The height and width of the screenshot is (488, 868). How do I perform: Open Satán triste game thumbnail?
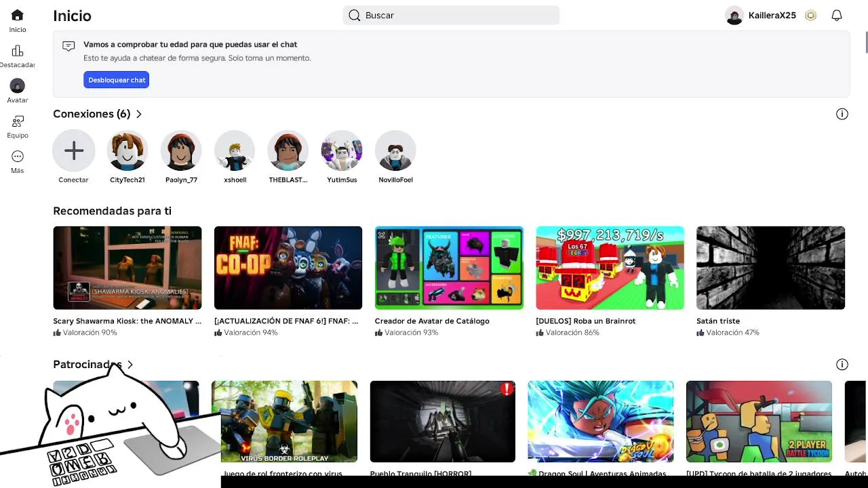770,268
